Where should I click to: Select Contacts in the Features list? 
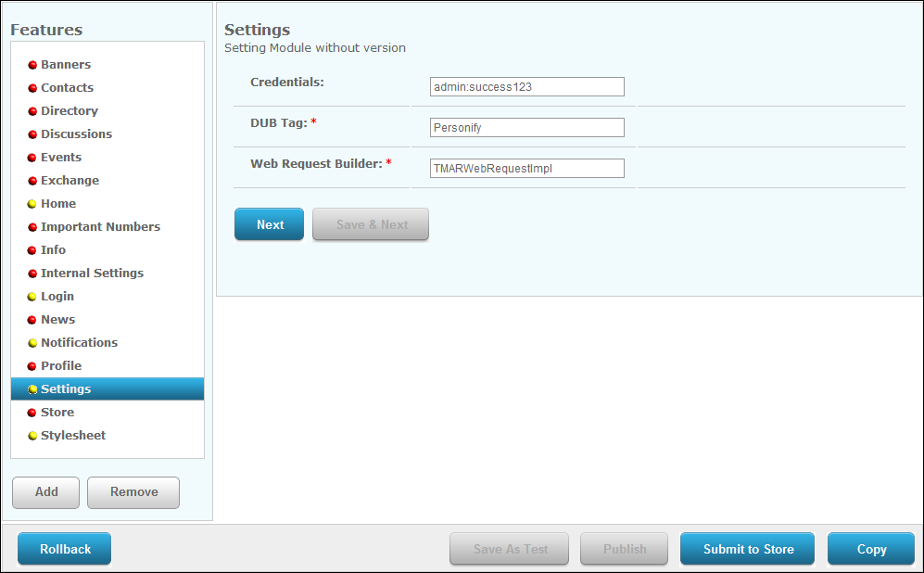(x=67, y=87)
